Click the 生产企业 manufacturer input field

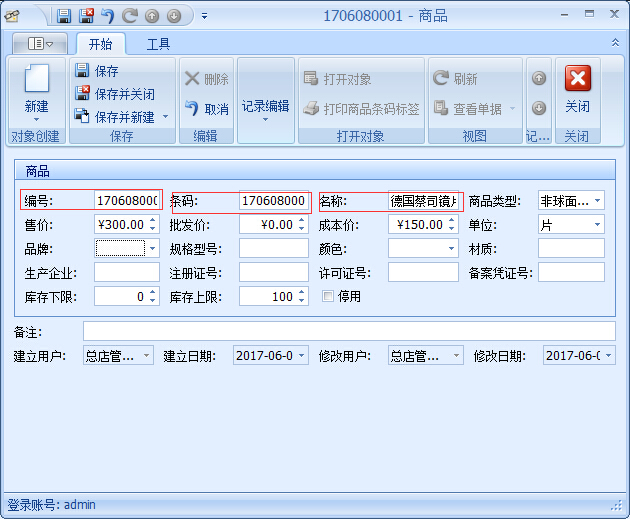tap(127, 272)
